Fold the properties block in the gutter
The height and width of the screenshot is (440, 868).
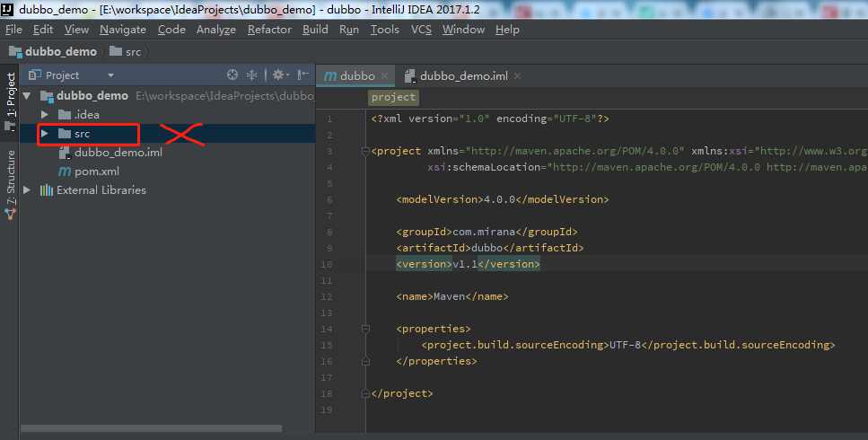tap(364, 329)
